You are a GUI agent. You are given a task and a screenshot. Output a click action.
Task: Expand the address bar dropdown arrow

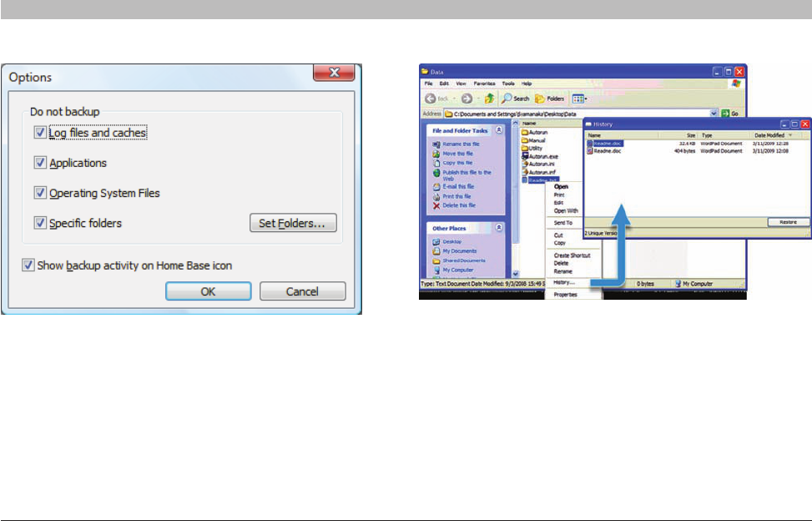point(714,114)
